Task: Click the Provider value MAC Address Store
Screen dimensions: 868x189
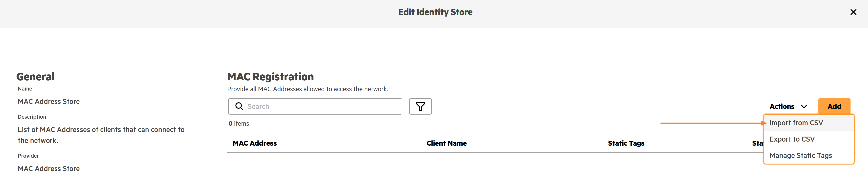Action: [x=49, y=168]
